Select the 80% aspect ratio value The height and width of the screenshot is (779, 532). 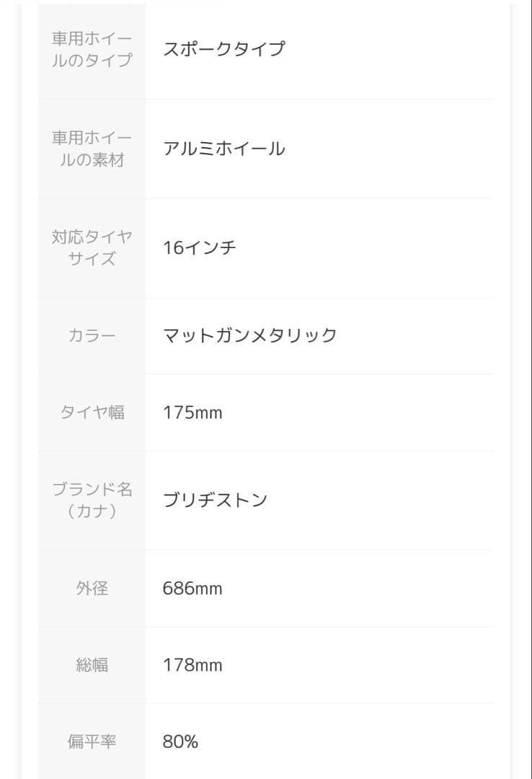pos(180,741)
